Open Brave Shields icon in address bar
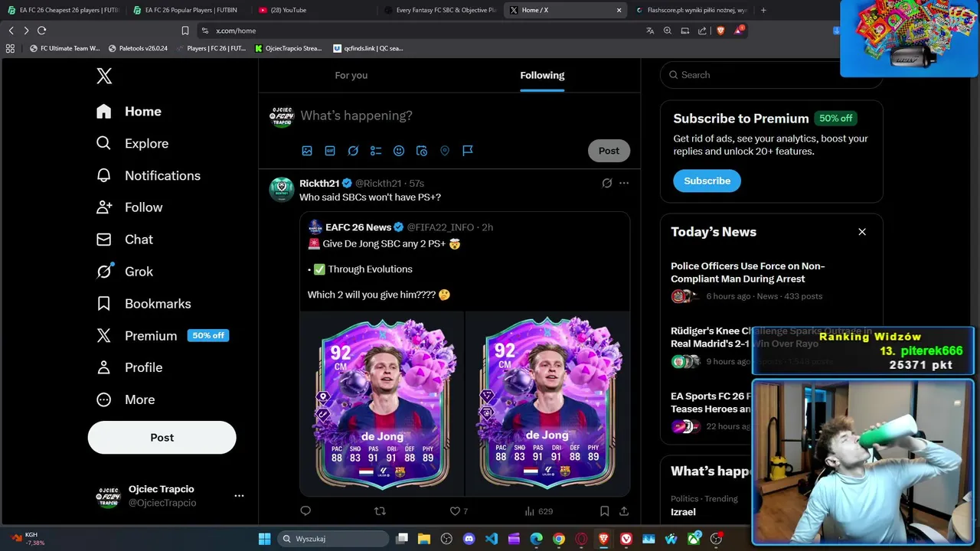 coord(720,31)
